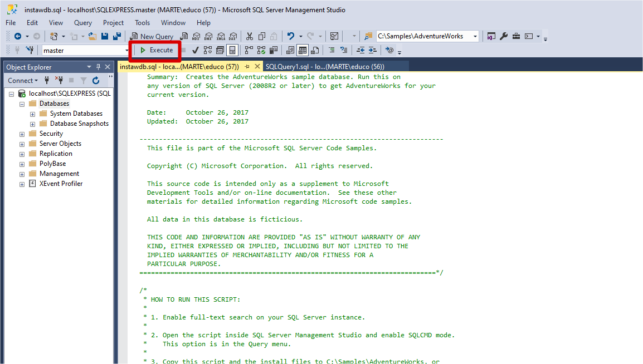Click the Visual Studio window icon
Screen dimensions: 643x364
click(491, 36)
